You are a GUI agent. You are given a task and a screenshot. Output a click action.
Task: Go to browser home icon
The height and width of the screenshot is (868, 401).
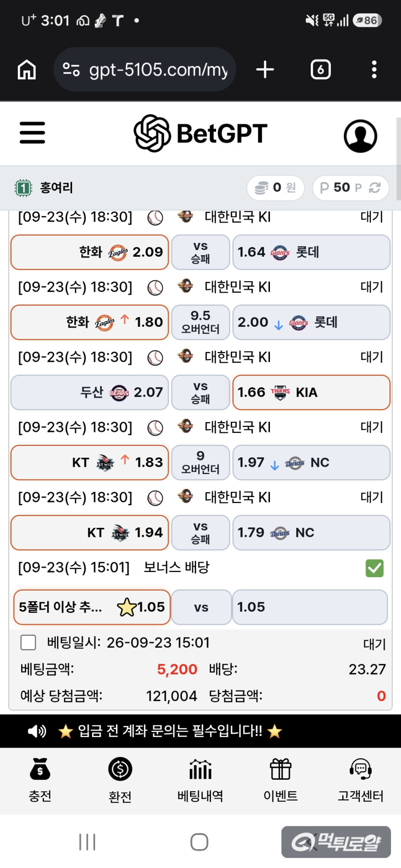pos(27,70)
